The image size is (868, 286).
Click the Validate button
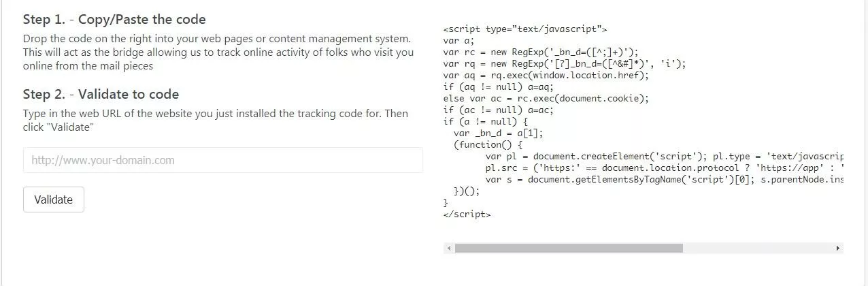(x=54, y=200)
